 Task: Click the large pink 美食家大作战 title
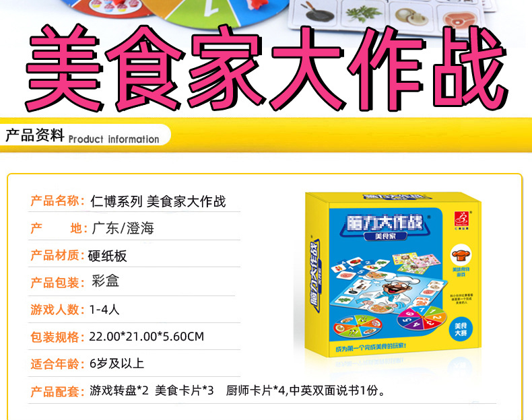(x=266, y=69)
